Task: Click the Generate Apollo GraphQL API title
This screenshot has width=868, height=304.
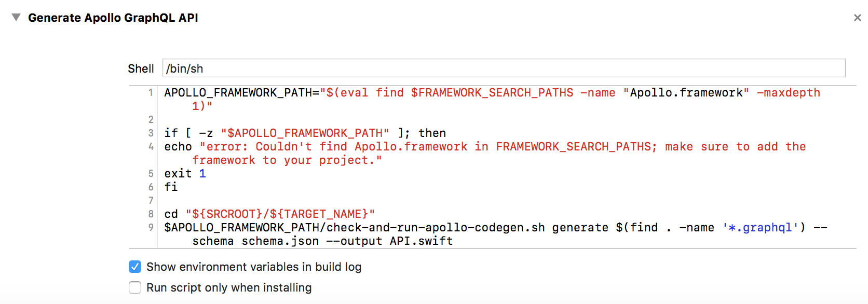Action: point(113,17)
